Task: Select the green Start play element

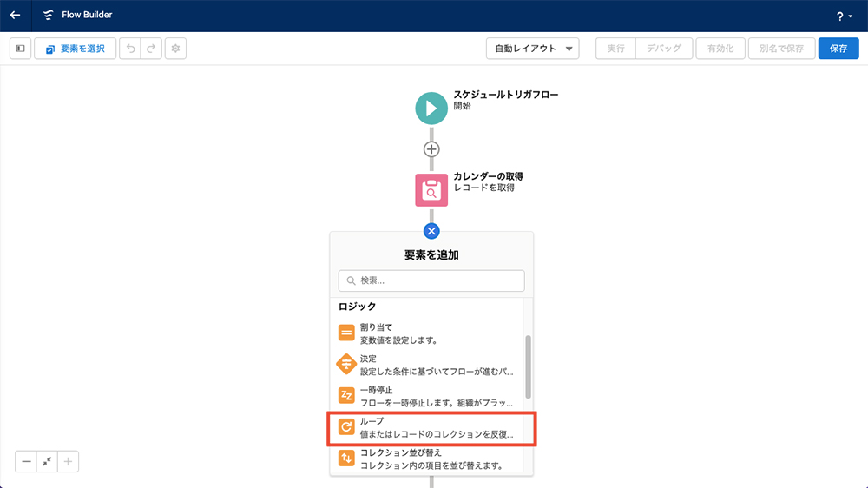Action: (431, 109)
